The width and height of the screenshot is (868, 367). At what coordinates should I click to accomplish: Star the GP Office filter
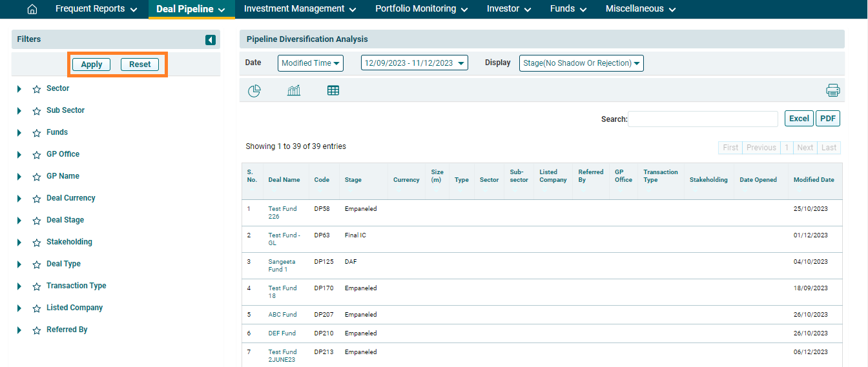37,155
